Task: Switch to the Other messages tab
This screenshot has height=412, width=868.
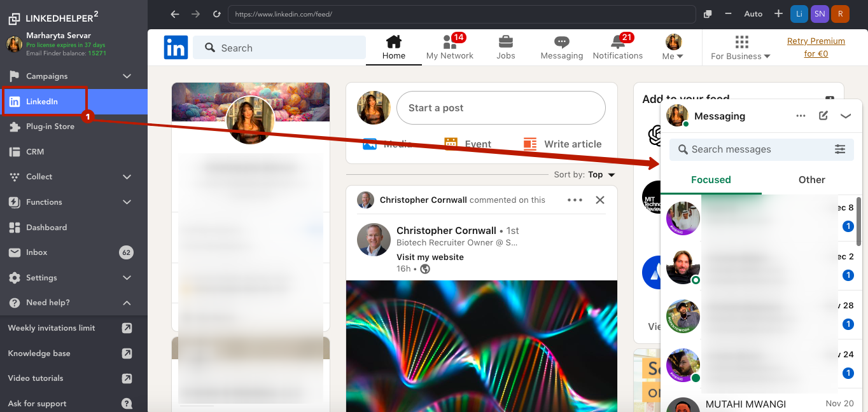Action: (811, 180)
